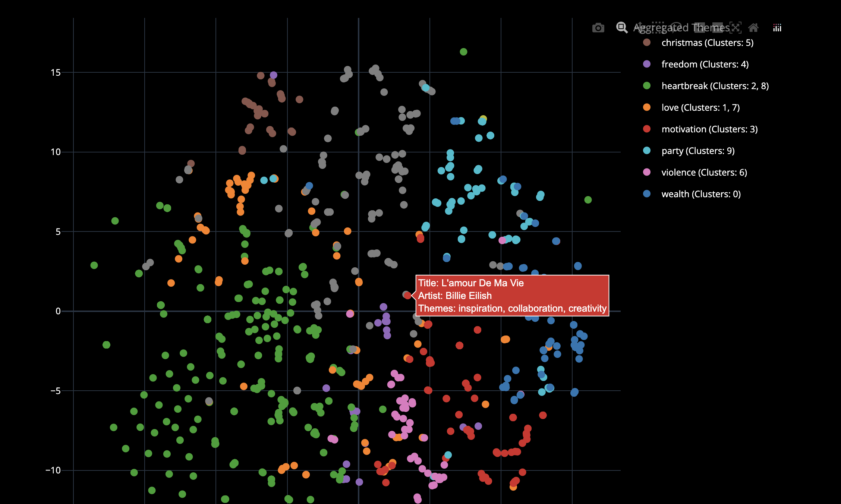Click the Zoom In plus button
841x504 pixels.
pyautogui.click(x=699, y=28)
